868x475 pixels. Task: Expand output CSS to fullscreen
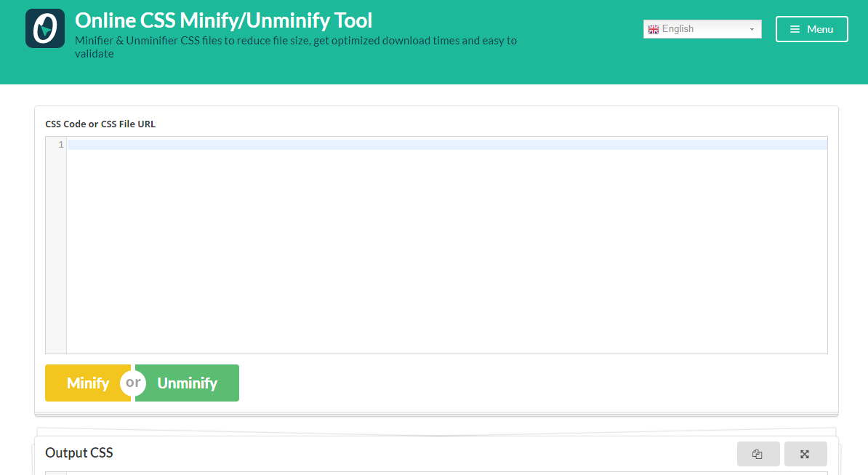[x=805, y=454]
